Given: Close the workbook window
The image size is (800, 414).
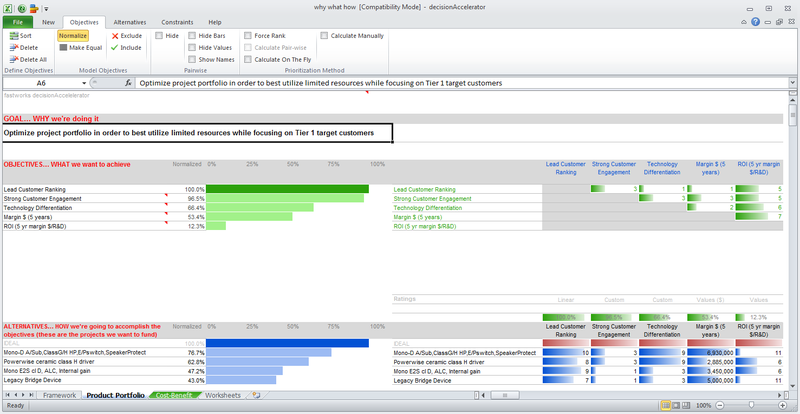Looking at the screenshot, I should click(790, 22).
